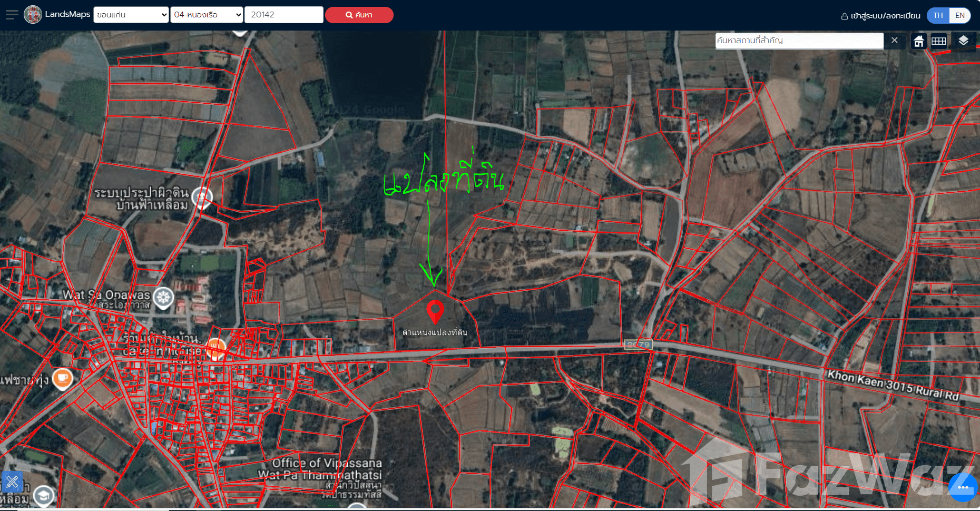Open the blue chat bubble button
The width and height of the screenshot is (980, 511).
coord(962,487)
